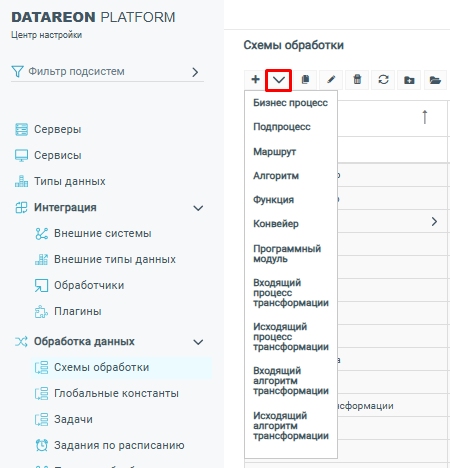Toggle the add-type dropdown chevron

279,80
